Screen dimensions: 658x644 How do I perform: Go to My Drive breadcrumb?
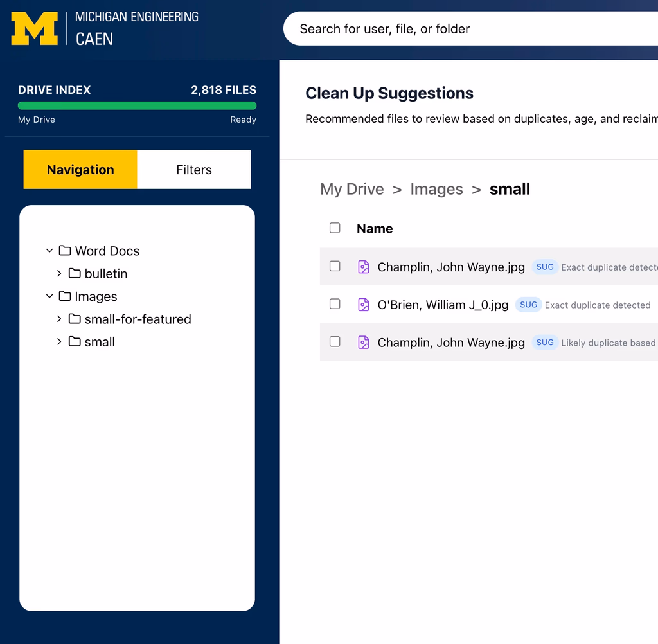click(x=351, y=189)
